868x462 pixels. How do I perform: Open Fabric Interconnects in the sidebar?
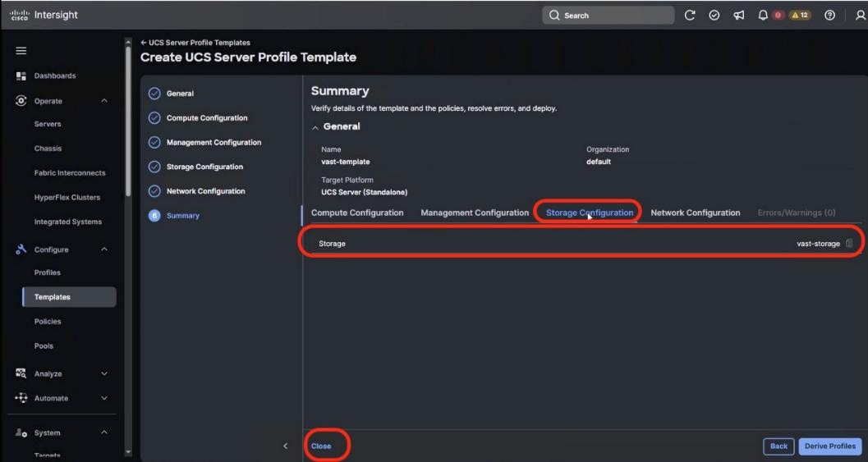point(70,172)
